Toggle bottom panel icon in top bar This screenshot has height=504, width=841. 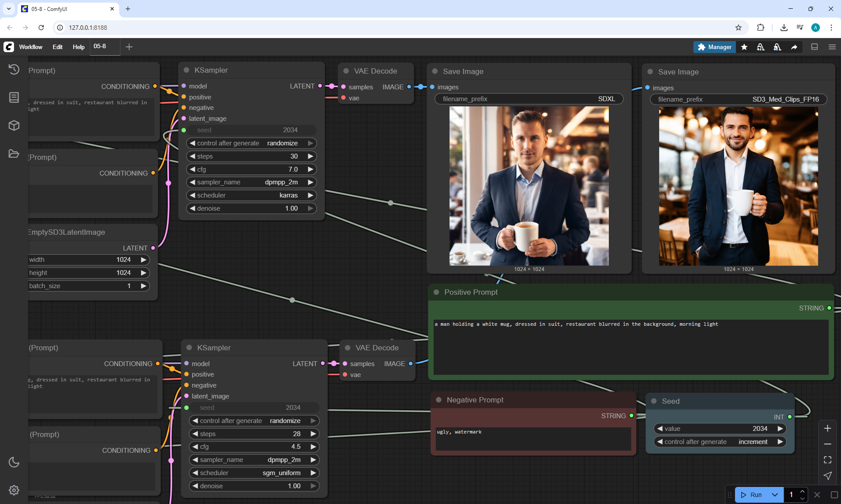814,47
